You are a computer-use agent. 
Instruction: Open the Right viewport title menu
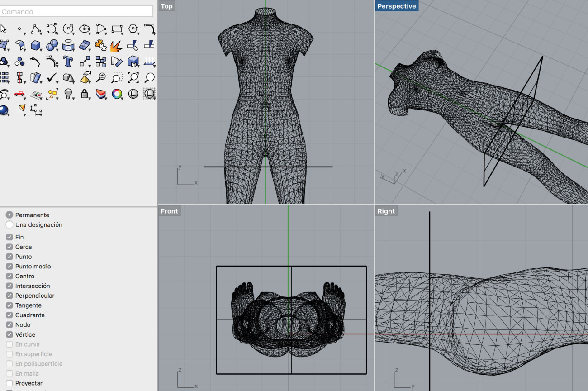coord(386,211)
